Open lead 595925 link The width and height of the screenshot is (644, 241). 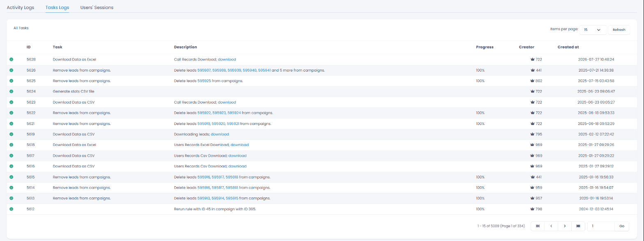coord(204,81)
